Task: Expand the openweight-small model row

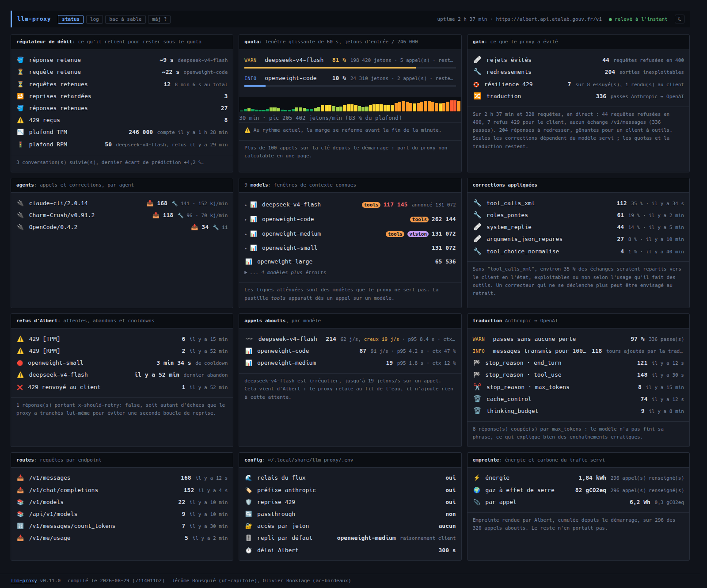Action: click(350, 248)
